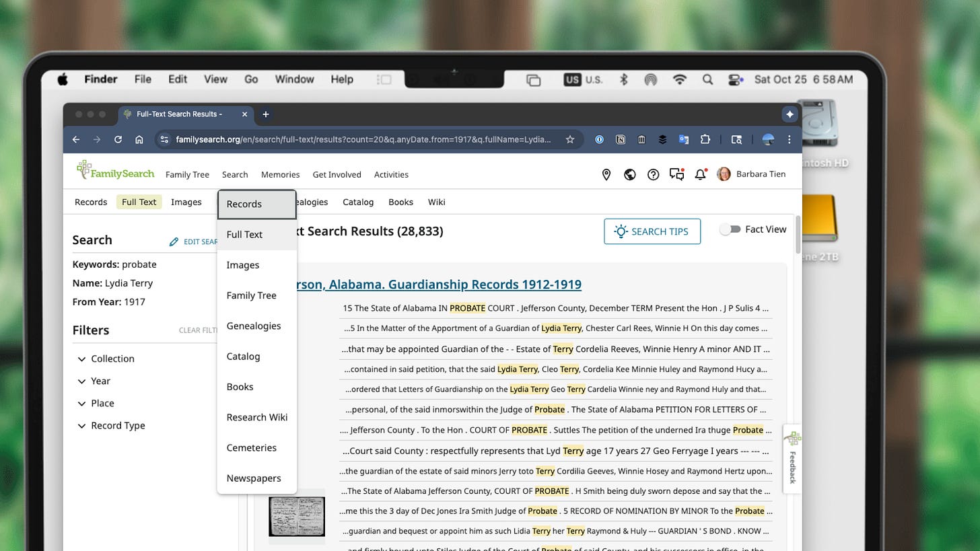The height and width of the screenshot is (551, 980).
Task: Switch to the Catalog sub-navigation tab
Action: click(x=358, y=202)
